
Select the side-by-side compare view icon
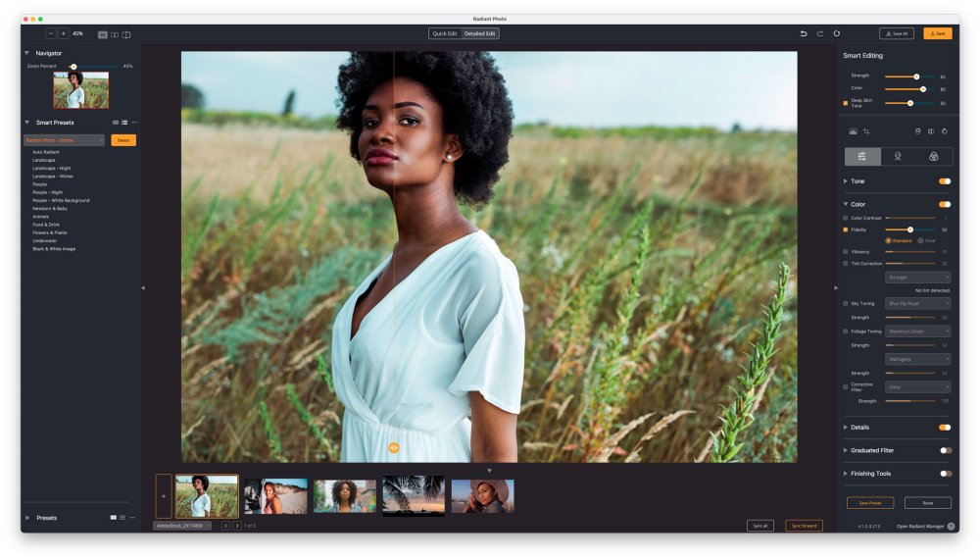coord(115,35)
